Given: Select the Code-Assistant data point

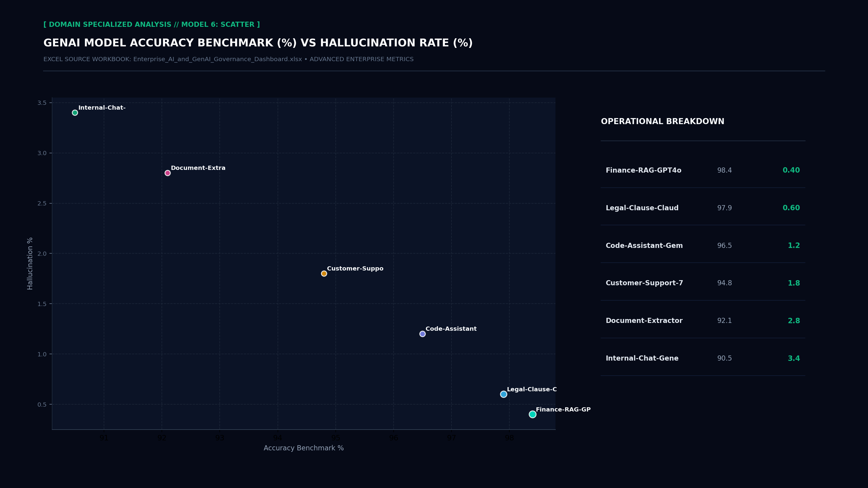Looking at the screenshot, I should click(x=422, y=334).
